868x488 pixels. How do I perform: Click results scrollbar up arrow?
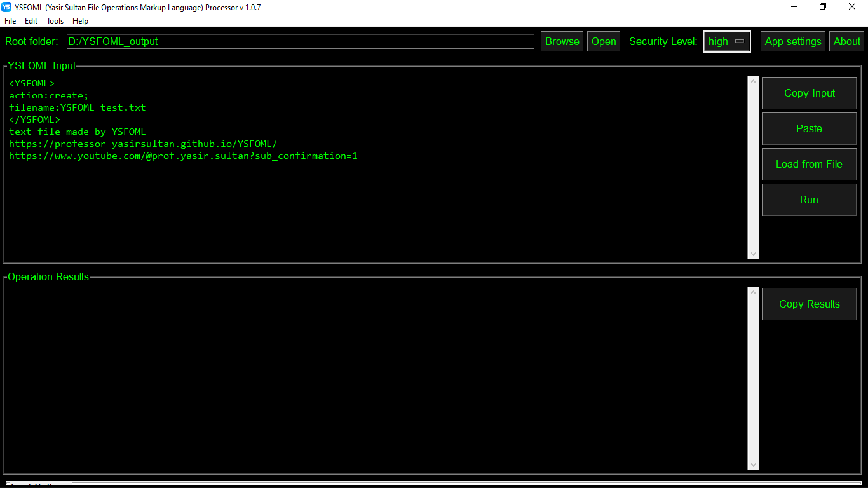pyautogui.click(x=754, y=292)
